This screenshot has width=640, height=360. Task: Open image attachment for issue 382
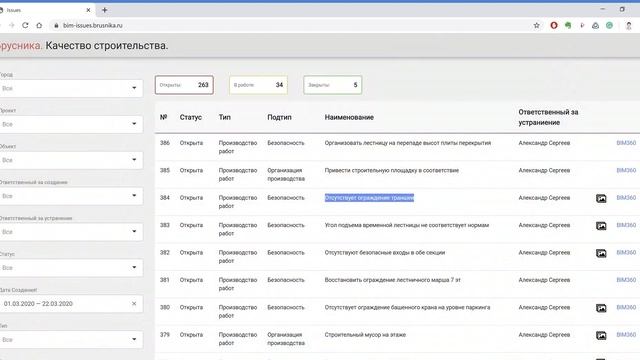tap(601, 253)
